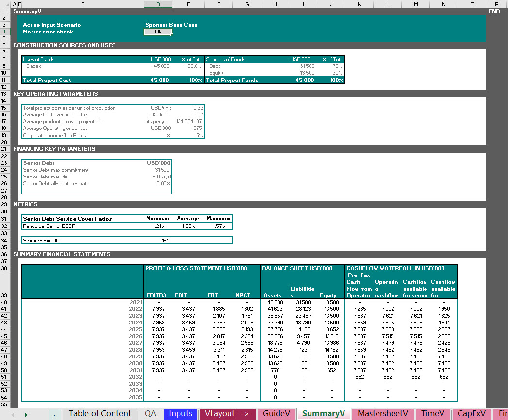Click the EBITDA column header
The height and width of the screenshot is (420, 508).
(x=157, y=295)
